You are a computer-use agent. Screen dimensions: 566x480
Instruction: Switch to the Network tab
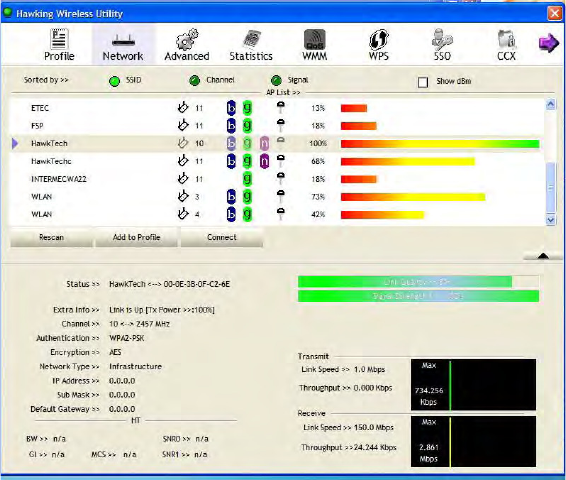[123, 45]
